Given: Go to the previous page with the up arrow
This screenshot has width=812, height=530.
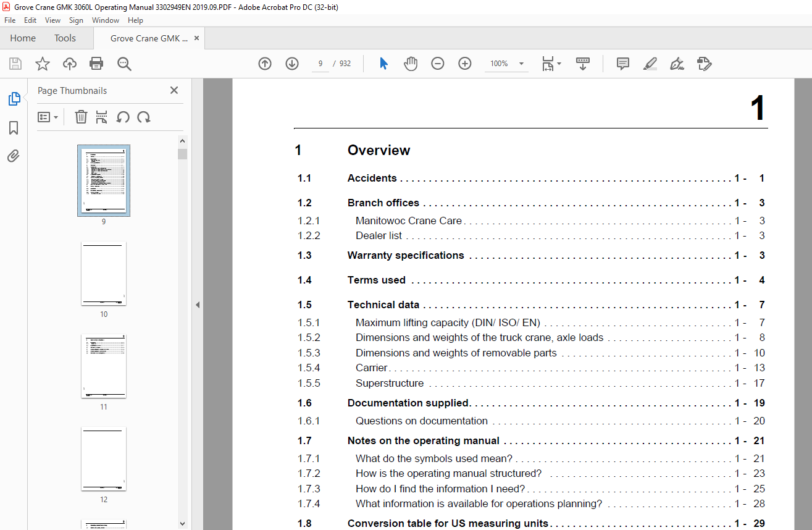Looking at the screenshot, I should click(265, 64).
